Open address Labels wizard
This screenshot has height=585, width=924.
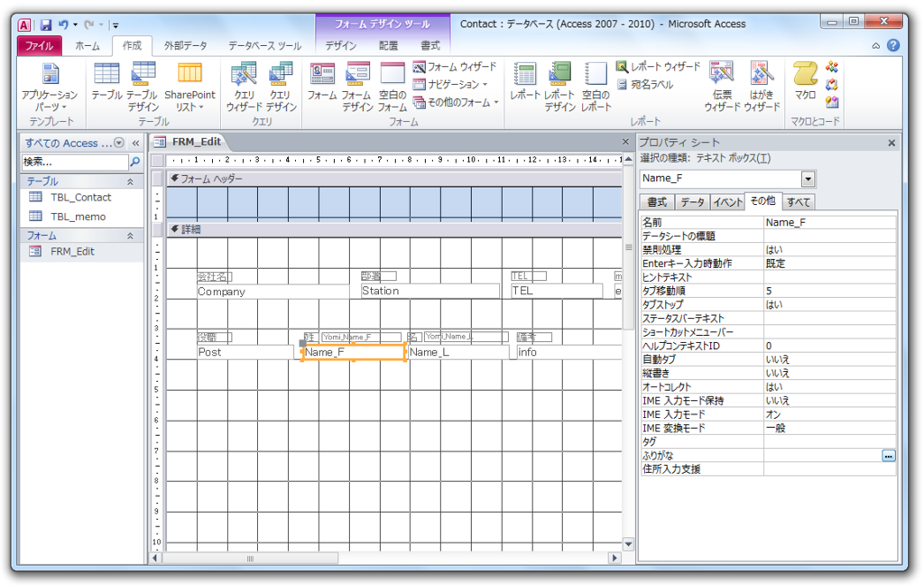click(x=644, y=84)
